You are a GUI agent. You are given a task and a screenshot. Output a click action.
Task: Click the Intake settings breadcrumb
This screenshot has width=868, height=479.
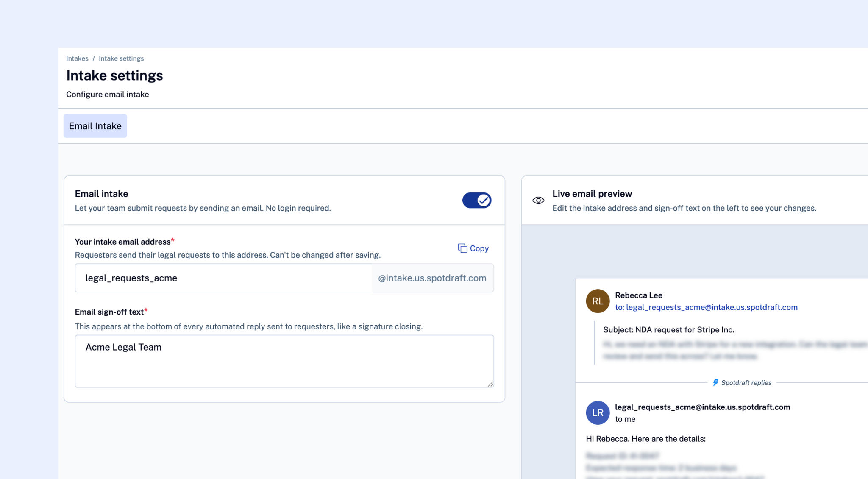pos(121,58)
